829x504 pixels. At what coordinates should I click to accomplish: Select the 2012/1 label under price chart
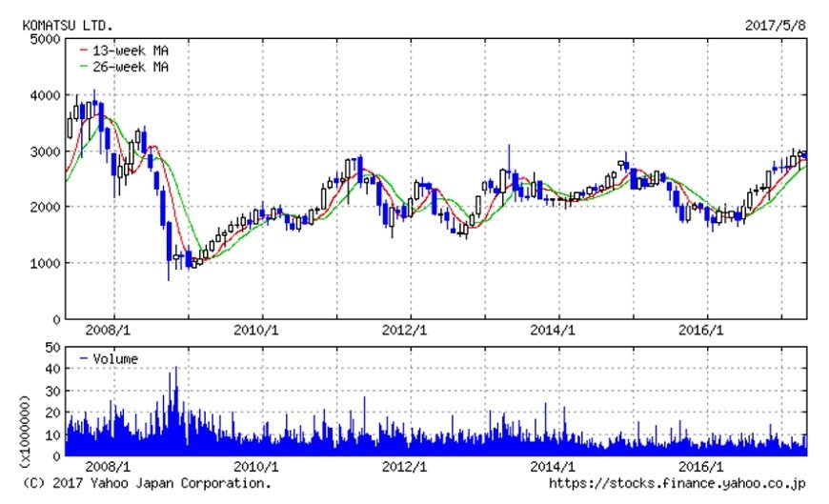click(406, 331)
